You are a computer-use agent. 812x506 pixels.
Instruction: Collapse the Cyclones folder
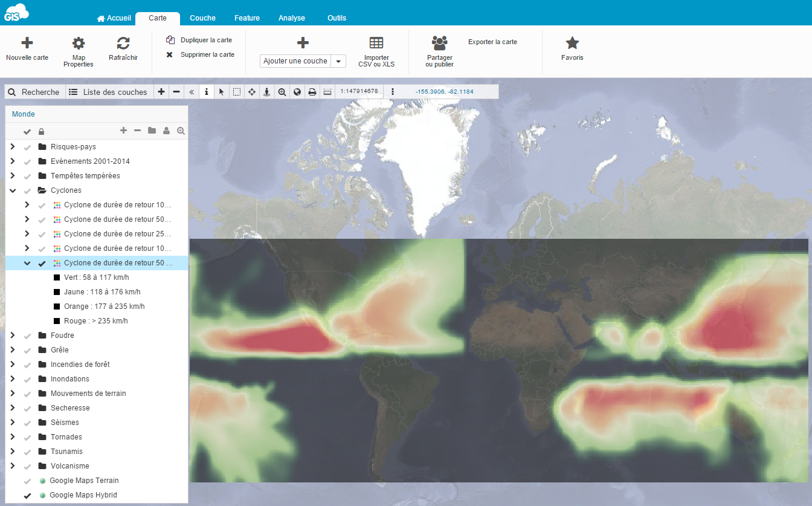tap(12, 190)
